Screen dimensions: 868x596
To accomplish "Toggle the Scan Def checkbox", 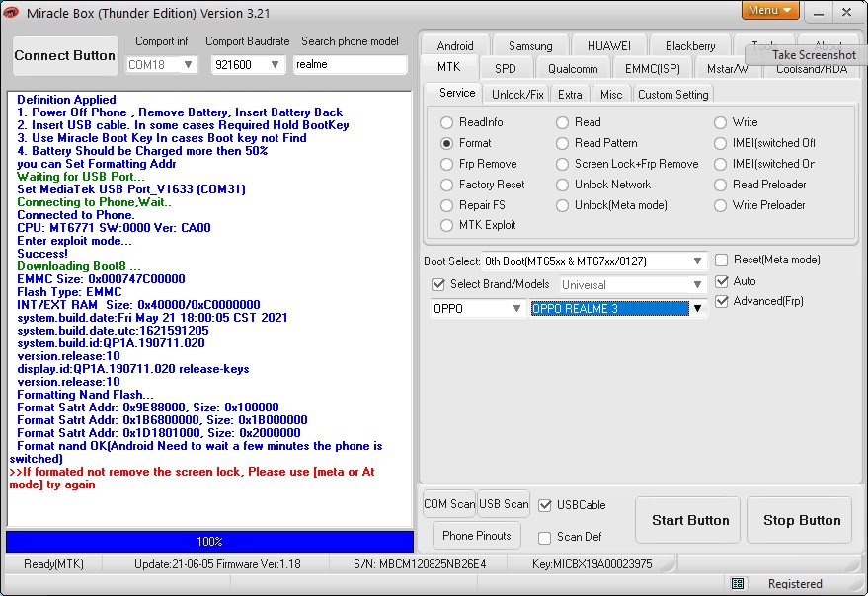I will [545, 538].
